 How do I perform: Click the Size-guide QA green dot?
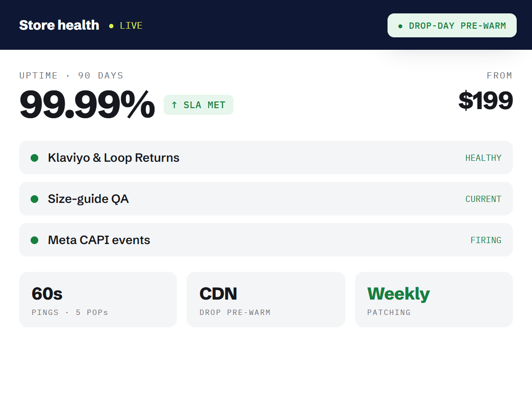34,199
